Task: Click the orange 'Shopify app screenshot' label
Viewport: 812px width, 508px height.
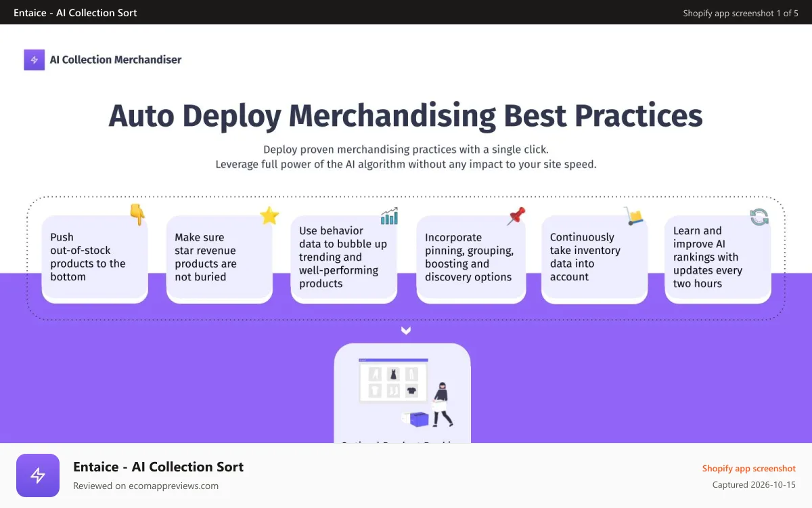Action: tap(749, 468)
